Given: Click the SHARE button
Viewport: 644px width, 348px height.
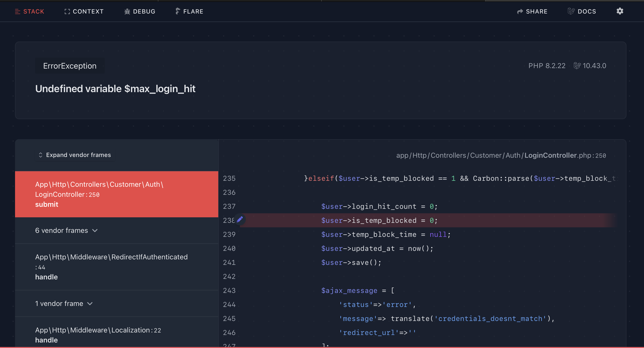Looking at the screenshot, I should coord(532,12).
